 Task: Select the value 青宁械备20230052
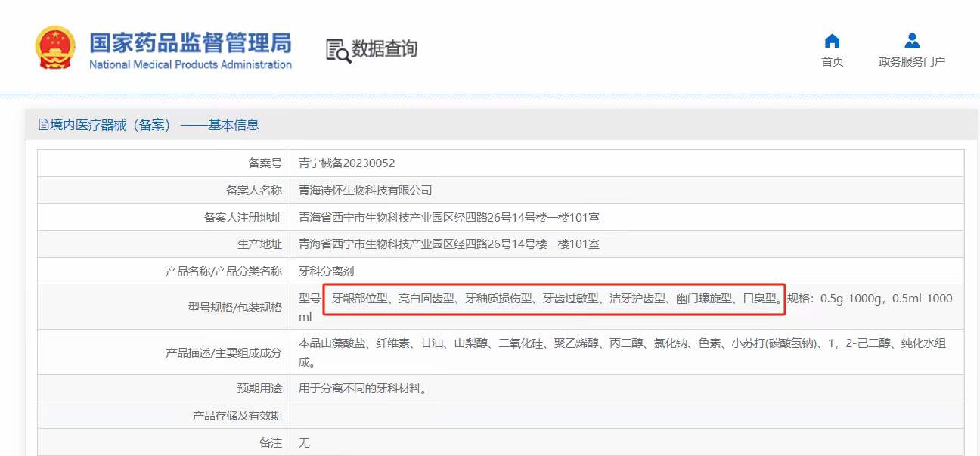[x=347, y=163]
